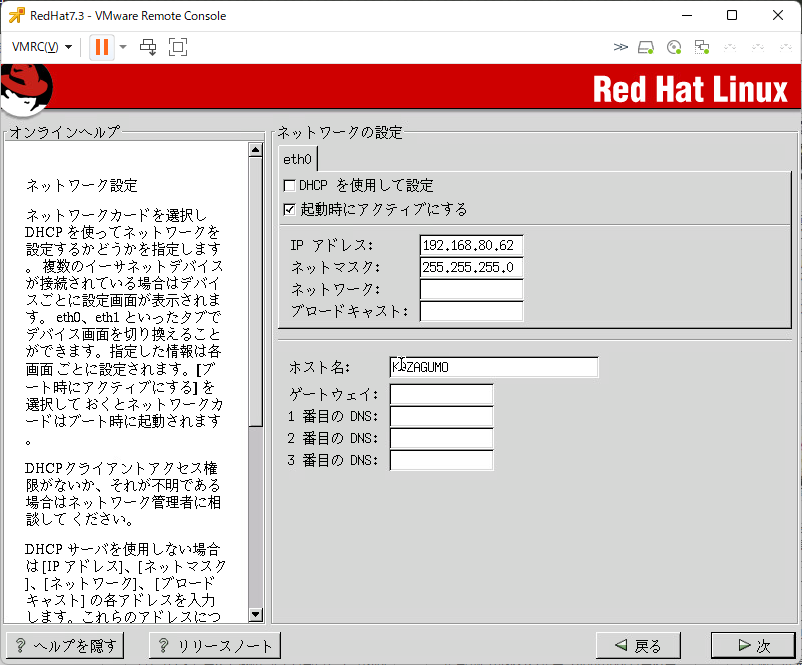Click the 'ホスト名:' label
The width and height of the screenshot is (802, 665).
(320, 367)
